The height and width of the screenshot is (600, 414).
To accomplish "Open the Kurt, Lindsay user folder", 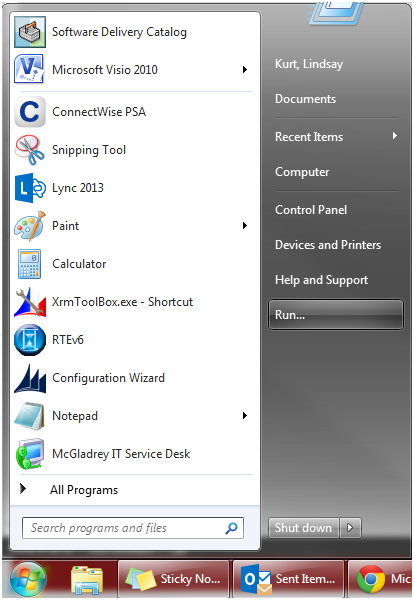I will (x=309, y=64).
